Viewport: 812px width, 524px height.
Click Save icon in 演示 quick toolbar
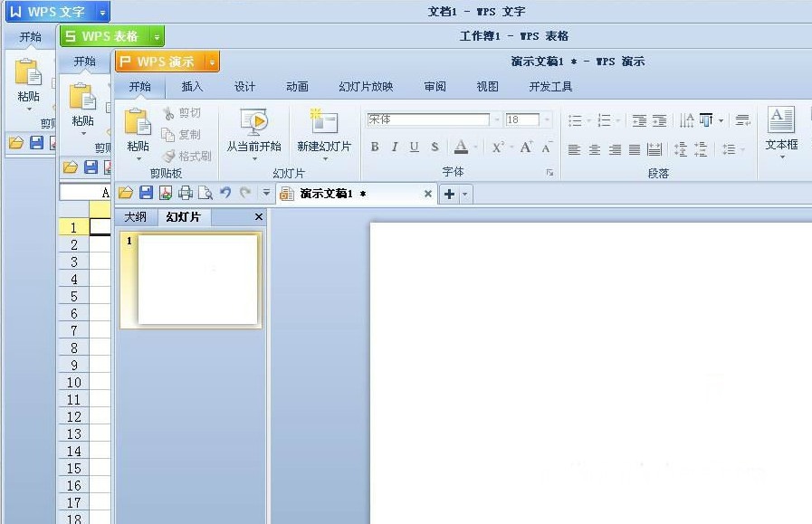tap(146, 193)
